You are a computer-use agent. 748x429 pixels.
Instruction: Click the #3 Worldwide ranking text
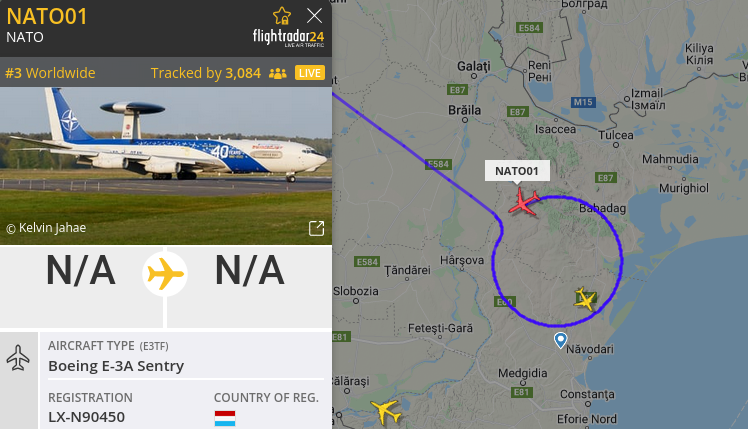click(50, 73)
